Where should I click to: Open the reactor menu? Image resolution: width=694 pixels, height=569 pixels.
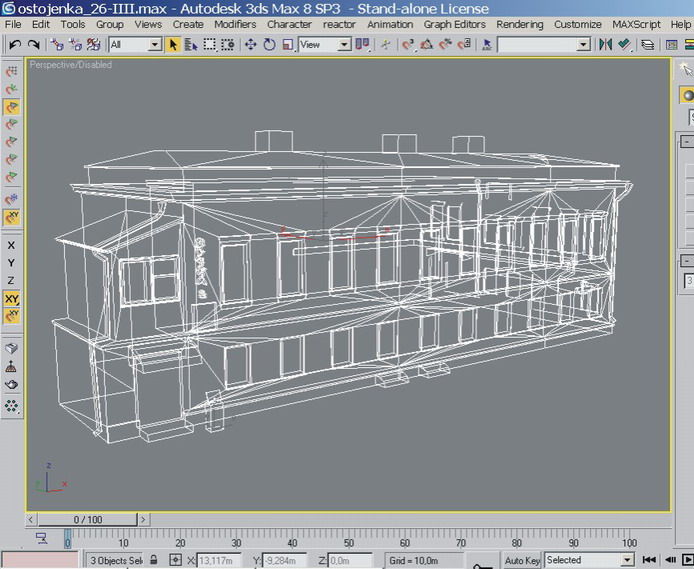click(x=339, y=24)
